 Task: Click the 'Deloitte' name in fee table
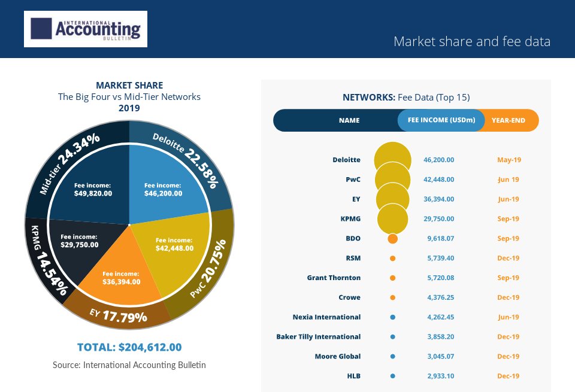tap(347, 160)
